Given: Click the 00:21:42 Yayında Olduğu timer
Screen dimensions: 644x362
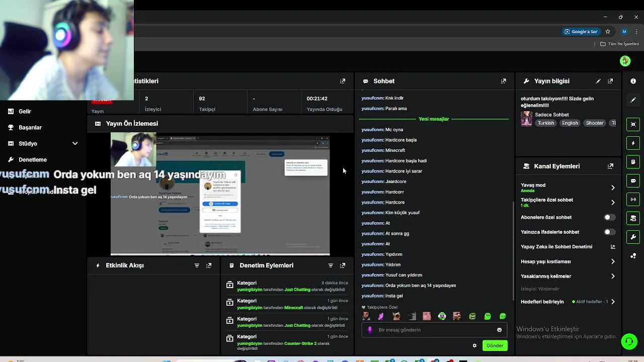Looking at the screenshot, I should 324,104.
